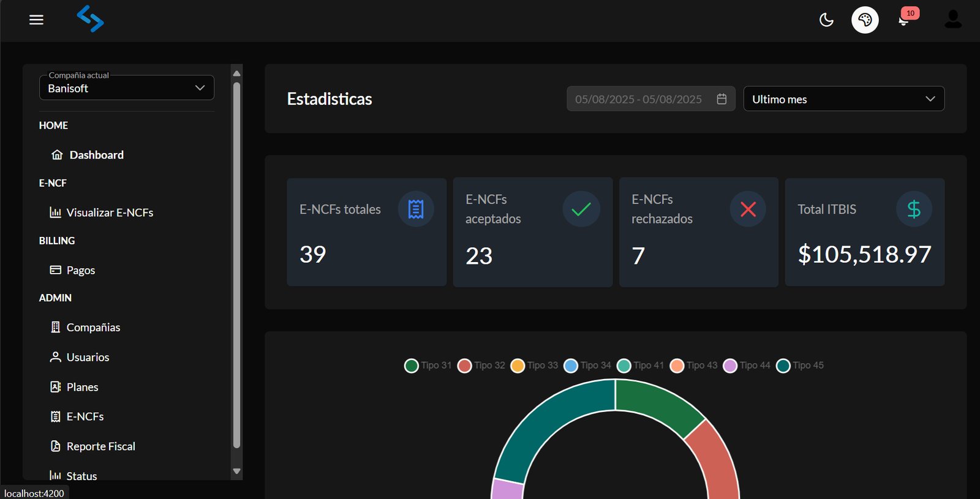Click sidebar scrollbar up arrow

236,73
